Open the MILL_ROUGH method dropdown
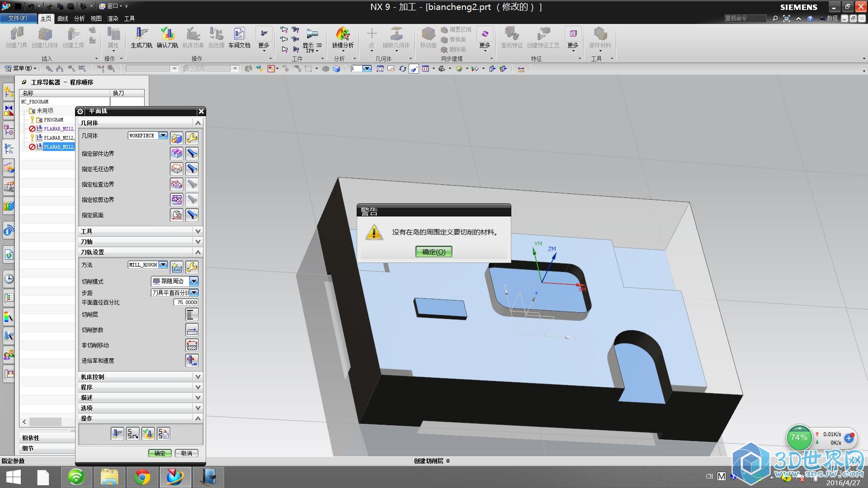The image size is (868, 488). (163, 265)
